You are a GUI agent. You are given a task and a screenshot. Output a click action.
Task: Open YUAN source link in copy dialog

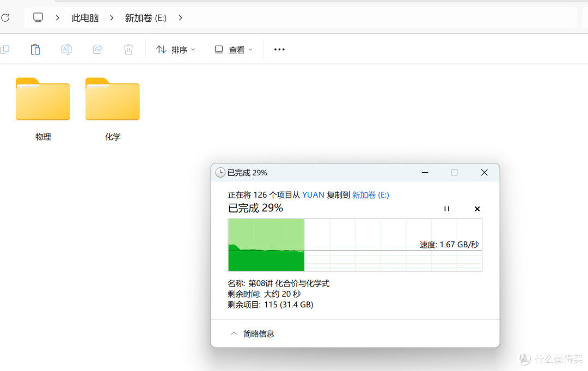click(313, 195)
